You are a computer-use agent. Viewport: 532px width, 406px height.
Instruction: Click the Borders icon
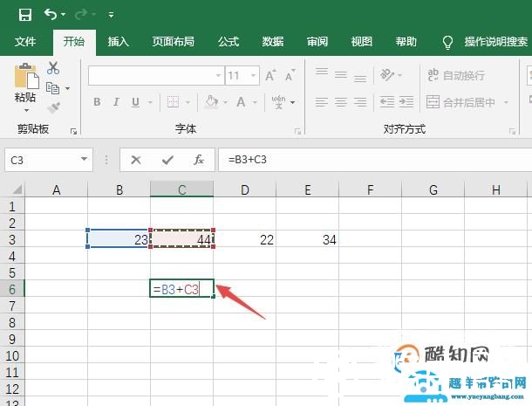[x=173, y=101]
